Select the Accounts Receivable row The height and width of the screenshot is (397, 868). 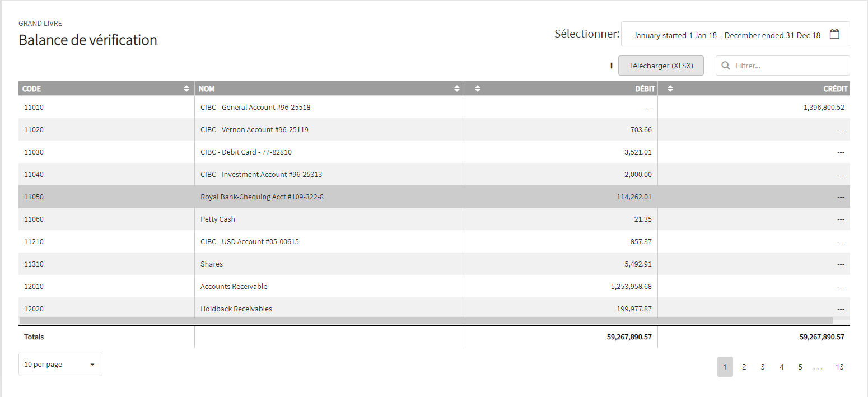click(x=434, y=286)
